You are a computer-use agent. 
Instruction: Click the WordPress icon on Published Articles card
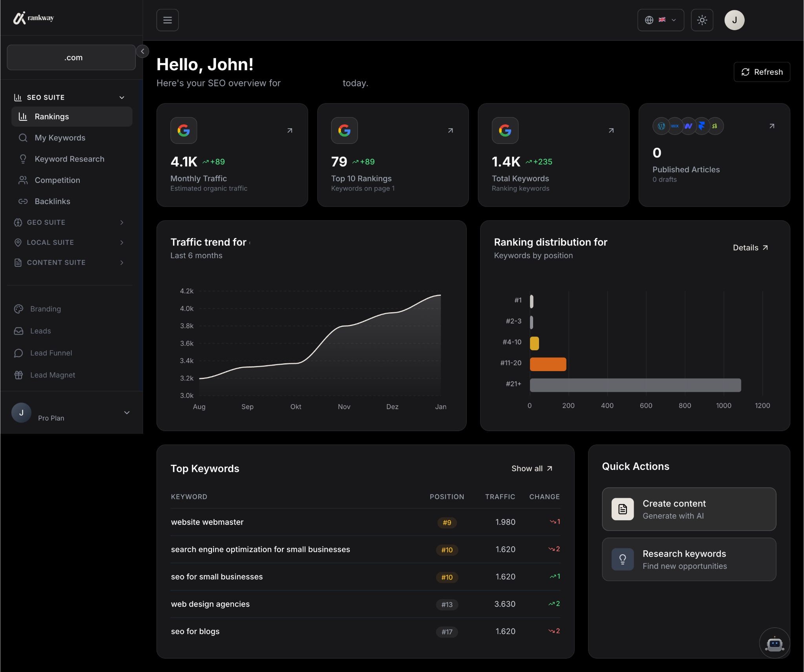(x=661, y=126)
